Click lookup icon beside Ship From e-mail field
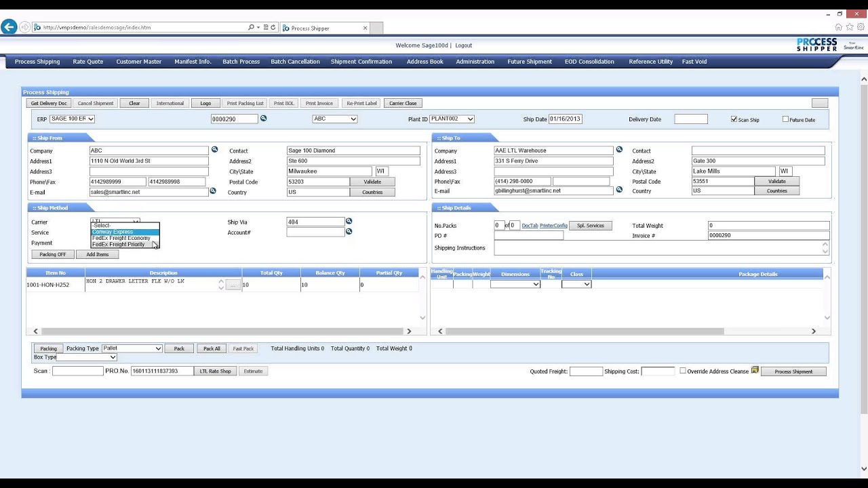Screen dimensions: 868x488 [212, 191]
